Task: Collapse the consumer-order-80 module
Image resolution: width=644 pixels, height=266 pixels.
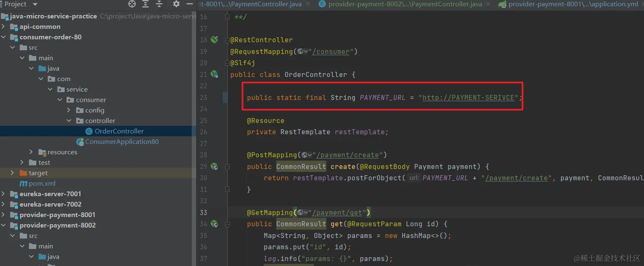Action: 4,37
